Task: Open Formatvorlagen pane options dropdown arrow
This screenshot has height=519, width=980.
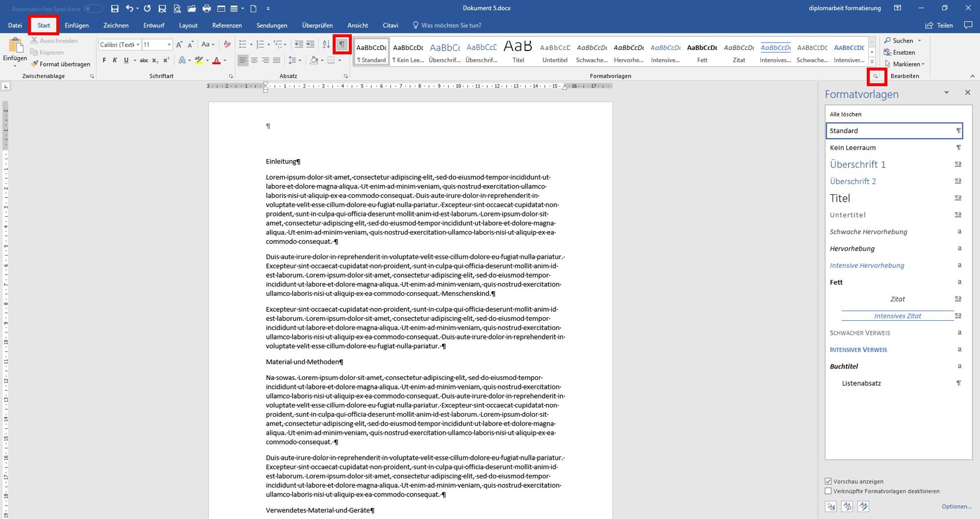Action: coord(947,93)
